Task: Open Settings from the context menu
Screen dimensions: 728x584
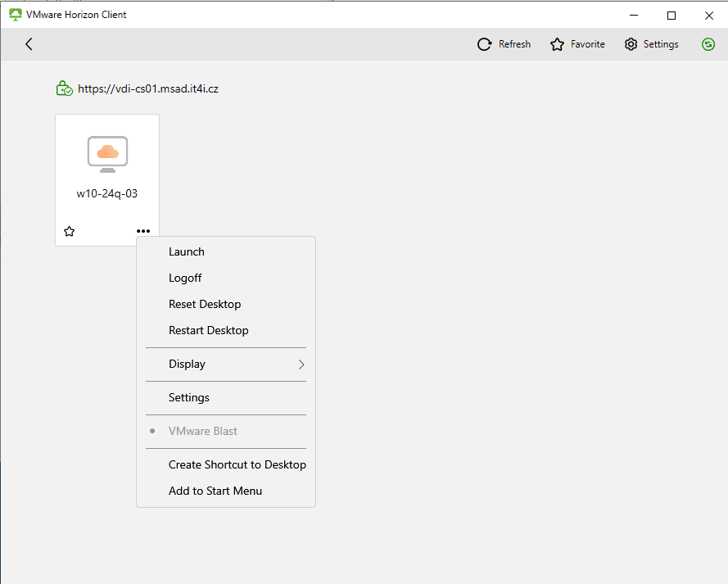Action: point(189,398)
